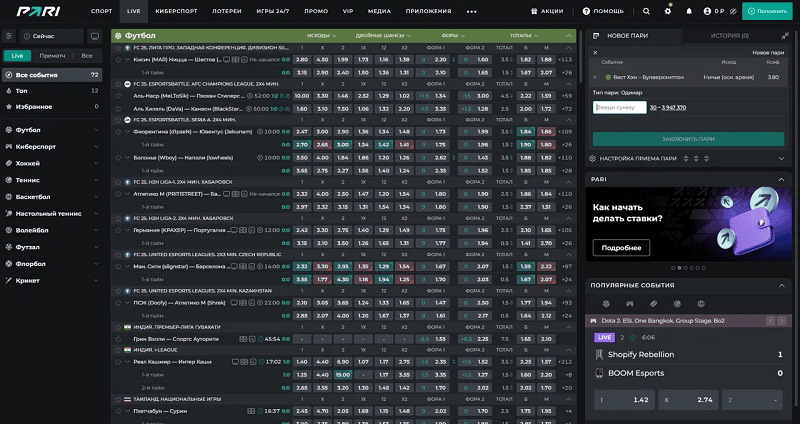Open the filter sliders icon in sidebar
This screenshot has height=424, width=800.
point(8,36)
